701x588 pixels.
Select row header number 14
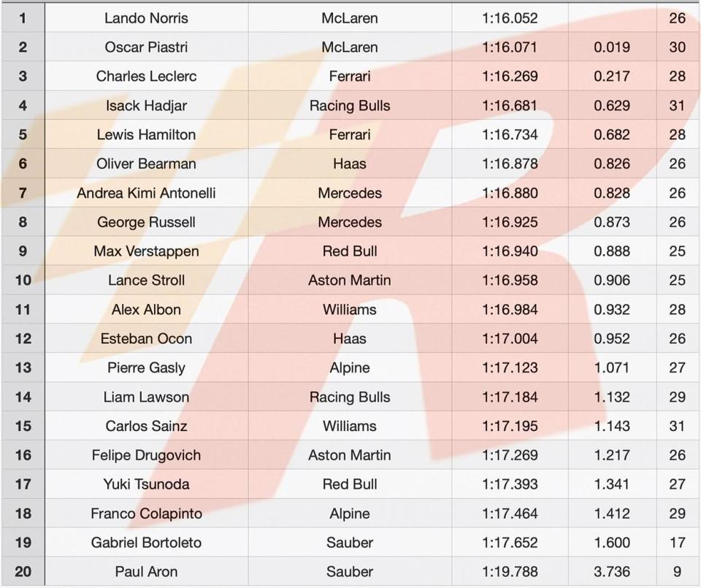point(23,397)
